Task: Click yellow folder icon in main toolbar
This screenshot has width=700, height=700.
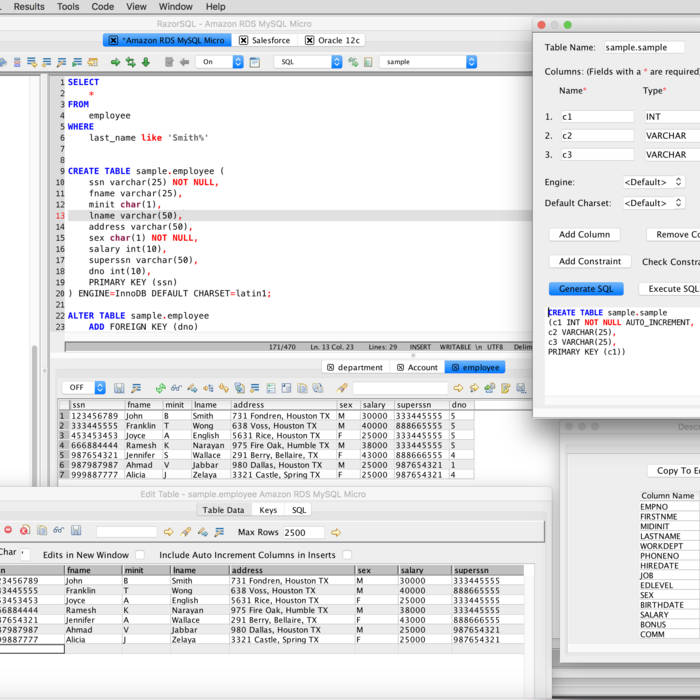Action: 92,62
